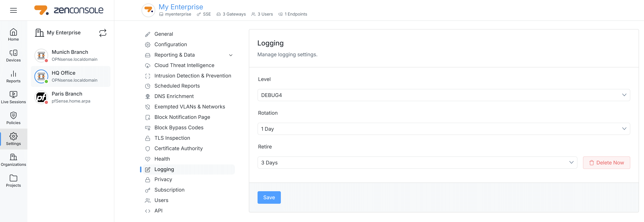
Task: Select Logging menu item
Action: [187, 169]
